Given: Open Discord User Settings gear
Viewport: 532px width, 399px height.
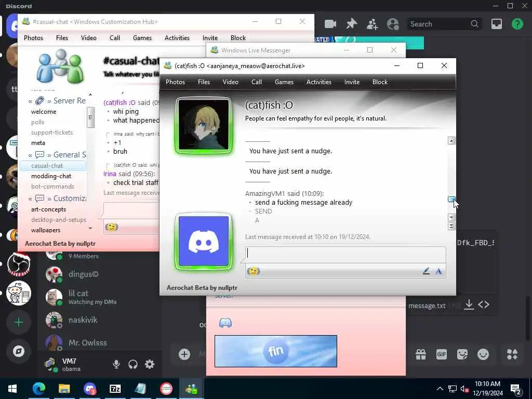Looking at the screenshot, I should click(150, 364).
